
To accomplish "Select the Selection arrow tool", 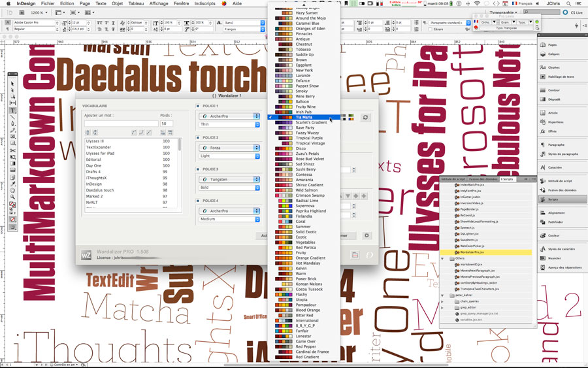I will point(12,83).
